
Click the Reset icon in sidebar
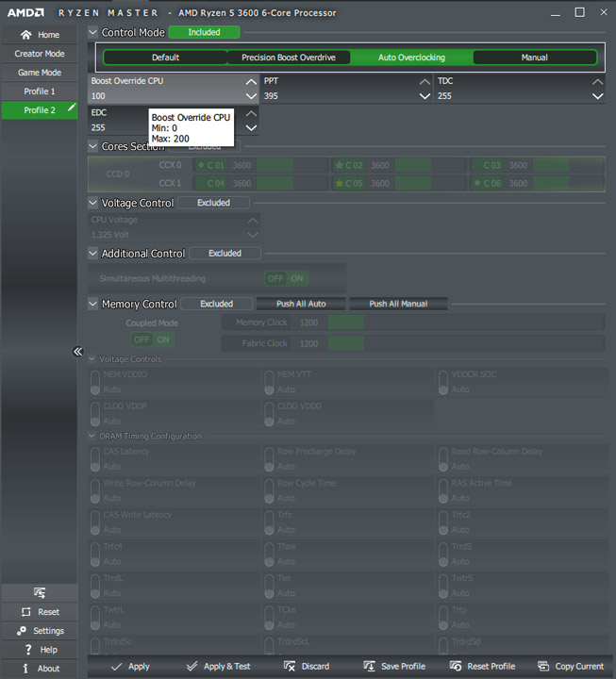[26, 612]
